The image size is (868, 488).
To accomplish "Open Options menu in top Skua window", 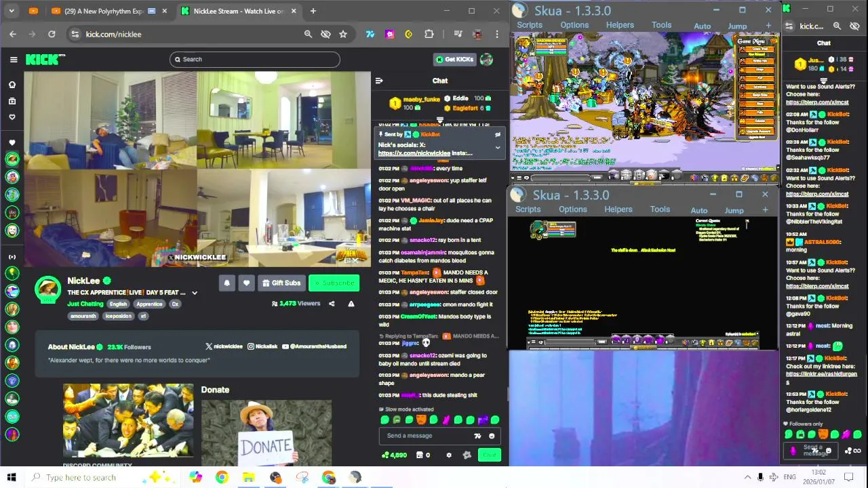I will (574, 25).
